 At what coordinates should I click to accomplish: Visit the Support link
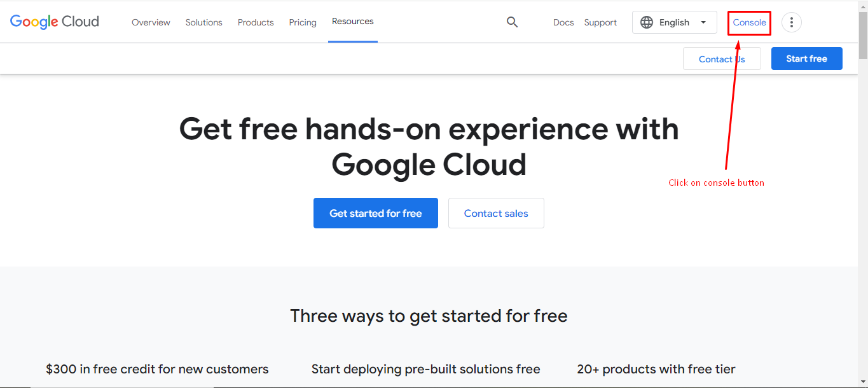600,22
